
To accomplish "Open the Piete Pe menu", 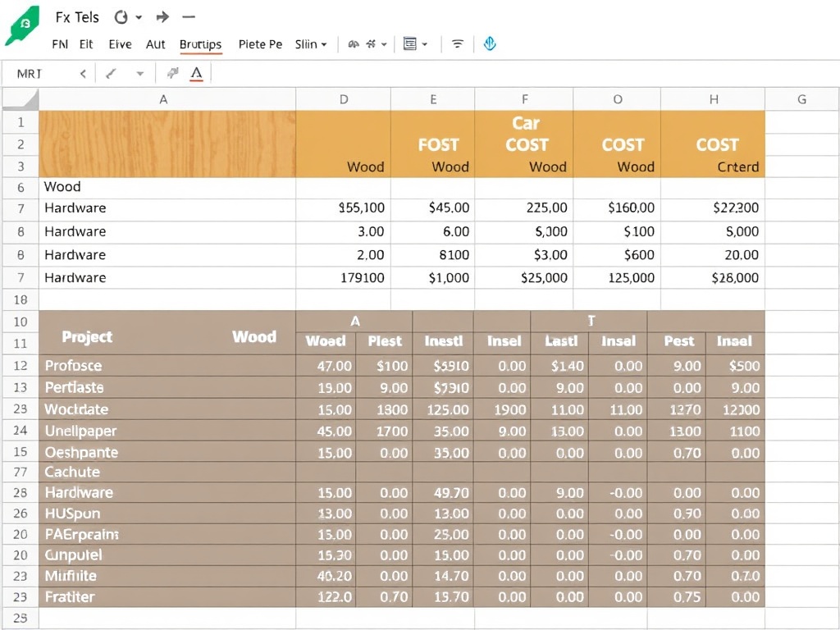I will tap(259, 44).
